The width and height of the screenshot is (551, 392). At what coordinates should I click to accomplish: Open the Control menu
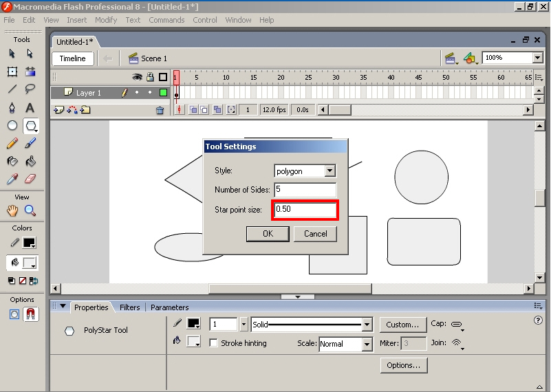pos(205,20)
